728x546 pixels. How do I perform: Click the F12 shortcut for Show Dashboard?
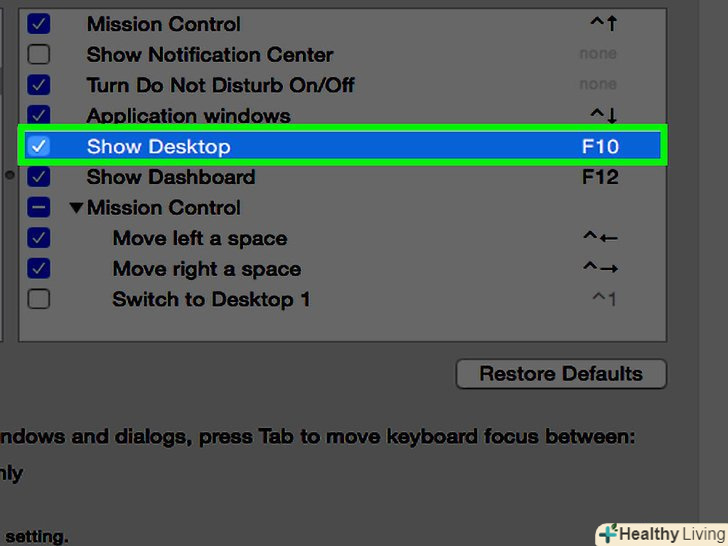(600, 177)
